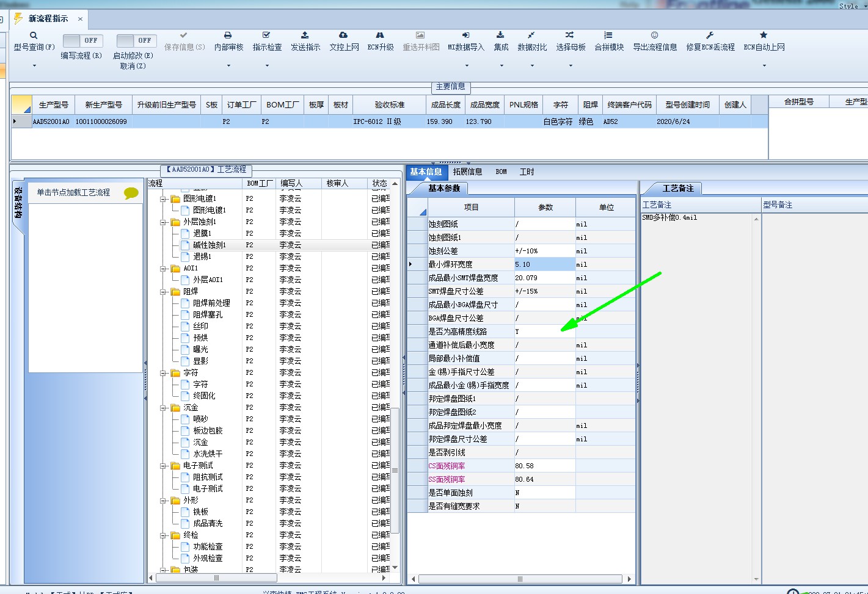
Task: Click the 型号创建时间 column header
Action: tap(688, 105)
